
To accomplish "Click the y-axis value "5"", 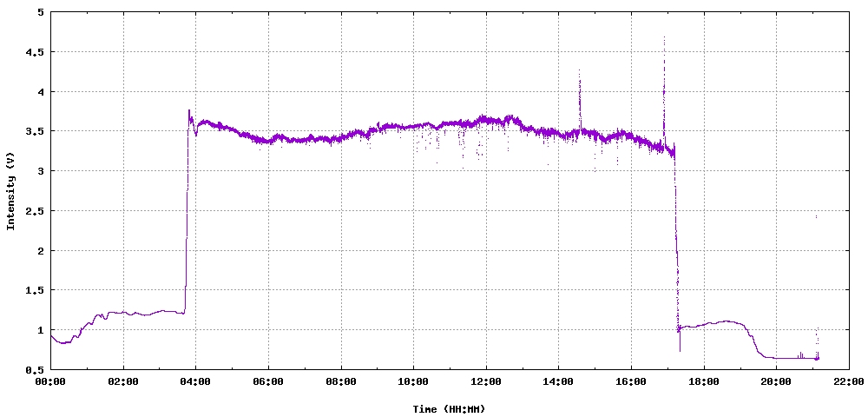I will [x=42, y=12].
